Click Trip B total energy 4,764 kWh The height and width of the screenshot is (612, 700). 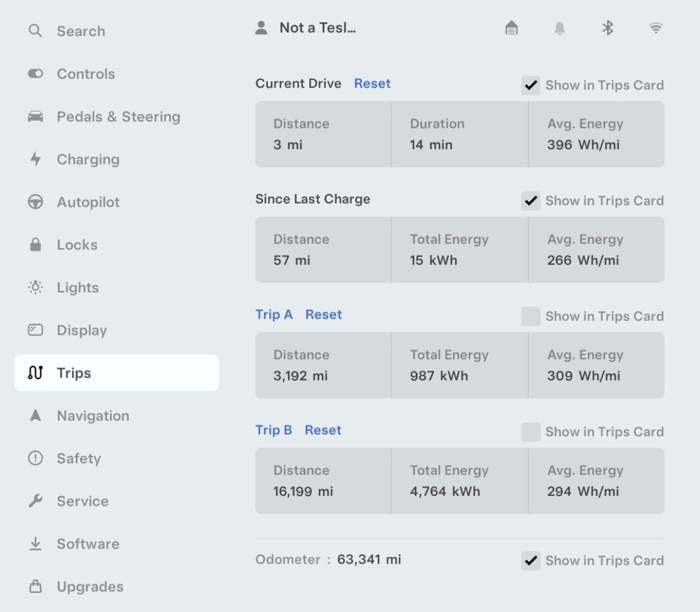(x=445, y=491)
